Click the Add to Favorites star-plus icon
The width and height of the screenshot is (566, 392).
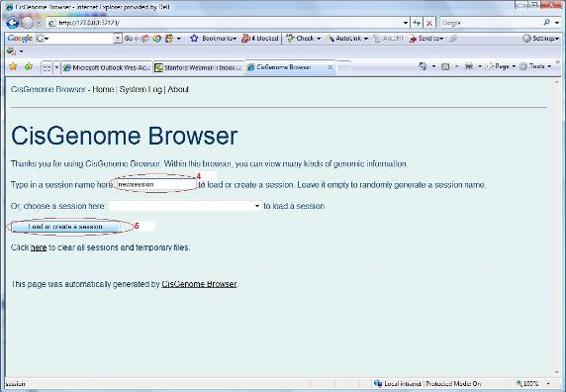tap(29, 66)
